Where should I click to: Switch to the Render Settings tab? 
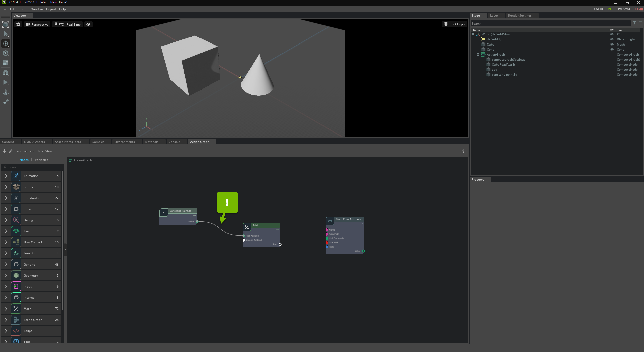520,16
